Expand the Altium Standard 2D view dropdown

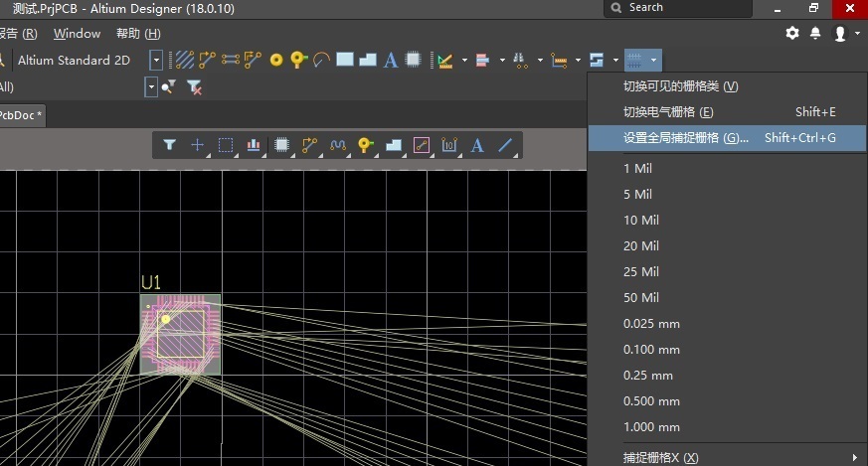tap(156, 61)
